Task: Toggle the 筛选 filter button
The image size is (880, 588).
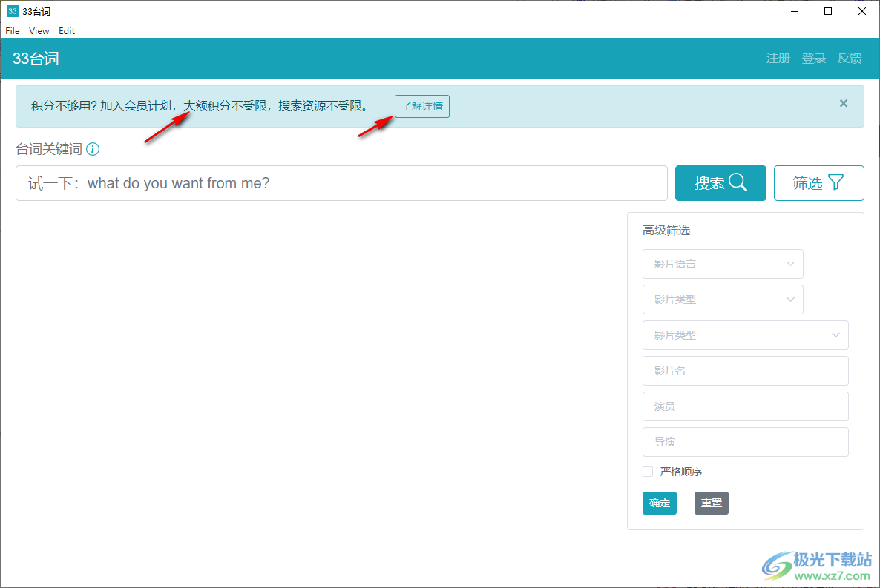Action: [819, 183]
